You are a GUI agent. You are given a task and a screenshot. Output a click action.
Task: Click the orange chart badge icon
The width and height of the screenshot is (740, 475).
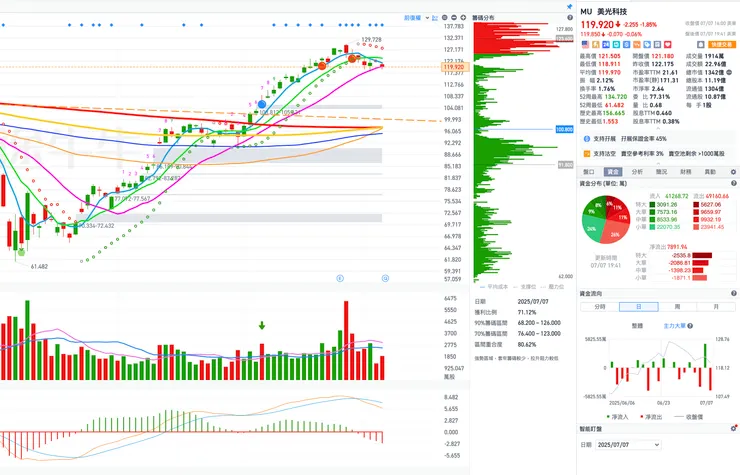pos(637,44)
